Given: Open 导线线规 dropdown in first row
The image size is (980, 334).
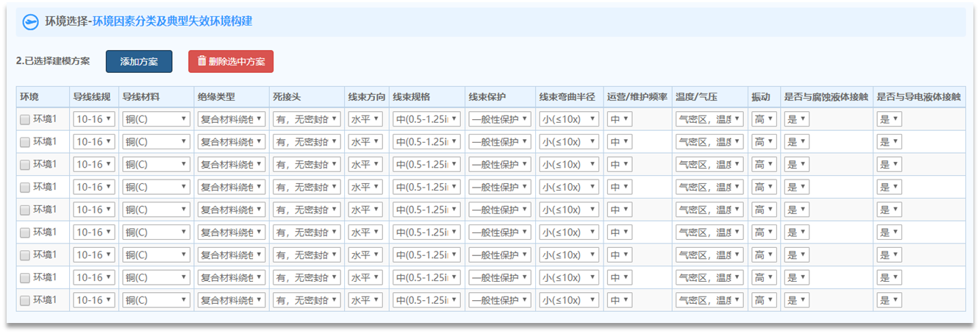Looking at the screenshot, I should click(x=94, y=119).
